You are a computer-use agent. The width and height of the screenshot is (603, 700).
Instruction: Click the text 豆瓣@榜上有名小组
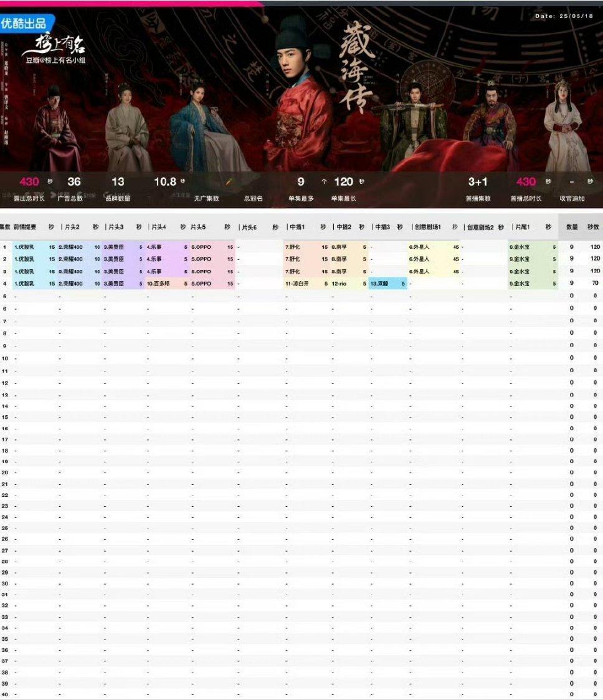click(55, 60)
